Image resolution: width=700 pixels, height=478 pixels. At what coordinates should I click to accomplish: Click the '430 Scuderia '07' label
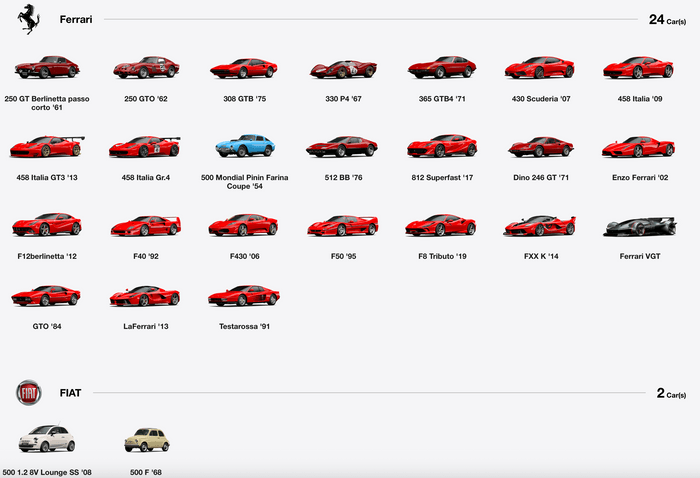point(541,99)
